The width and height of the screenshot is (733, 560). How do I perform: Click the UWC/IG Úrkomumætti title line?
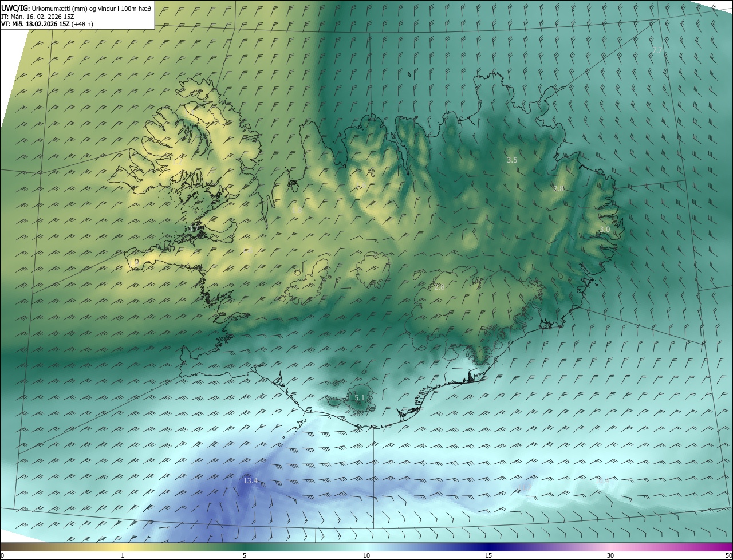[76, 8]
